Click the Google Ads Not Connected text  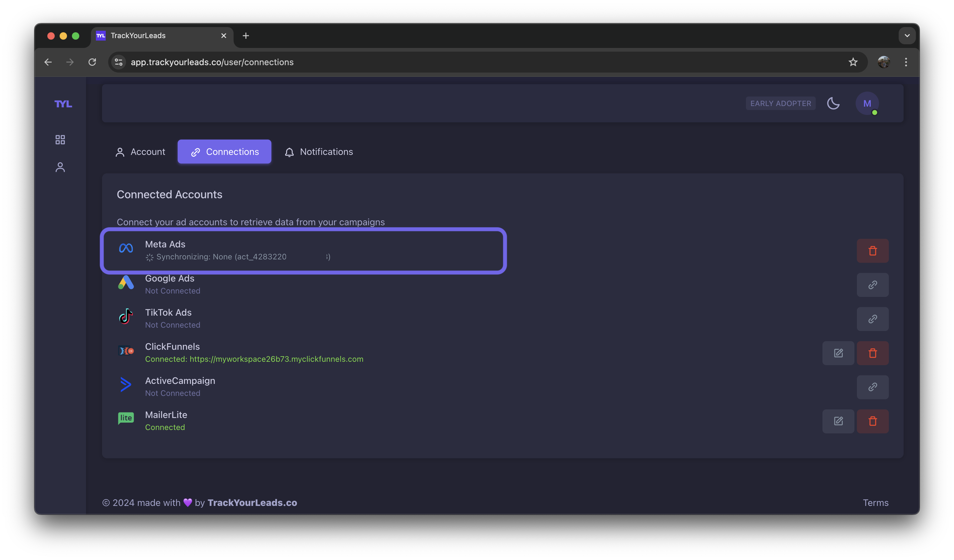pyautogui.click(x=173, y=291)
